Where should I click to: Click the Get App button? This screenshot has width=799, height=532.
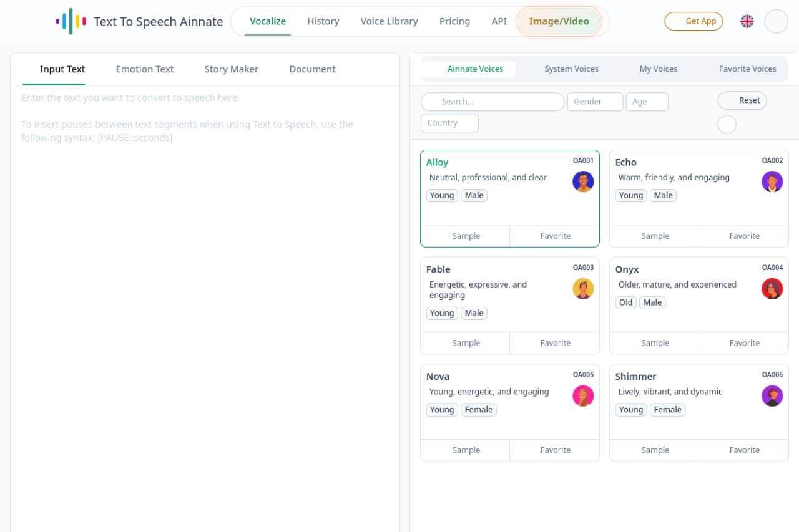point(694,21)
